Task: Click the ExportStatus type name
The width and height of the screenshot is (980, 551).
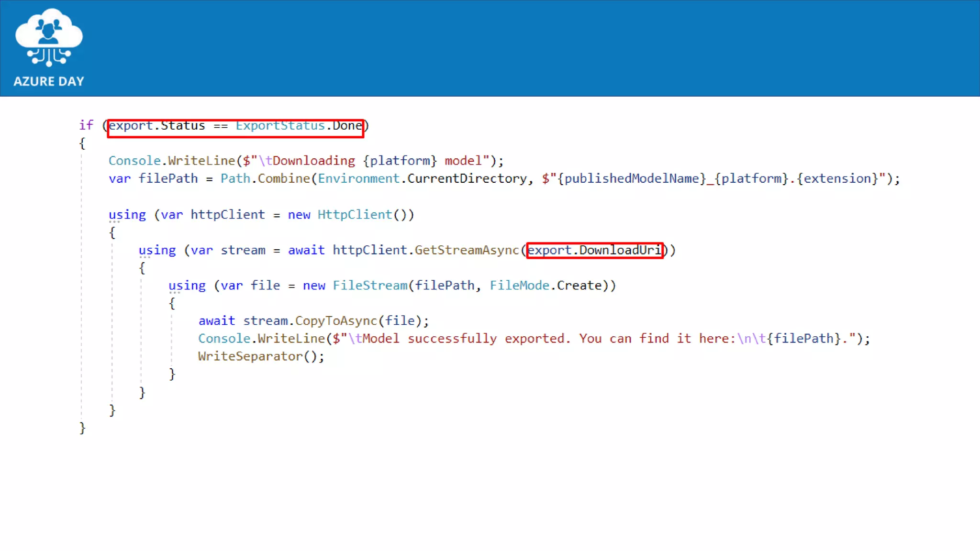Action: click(280, 126)
